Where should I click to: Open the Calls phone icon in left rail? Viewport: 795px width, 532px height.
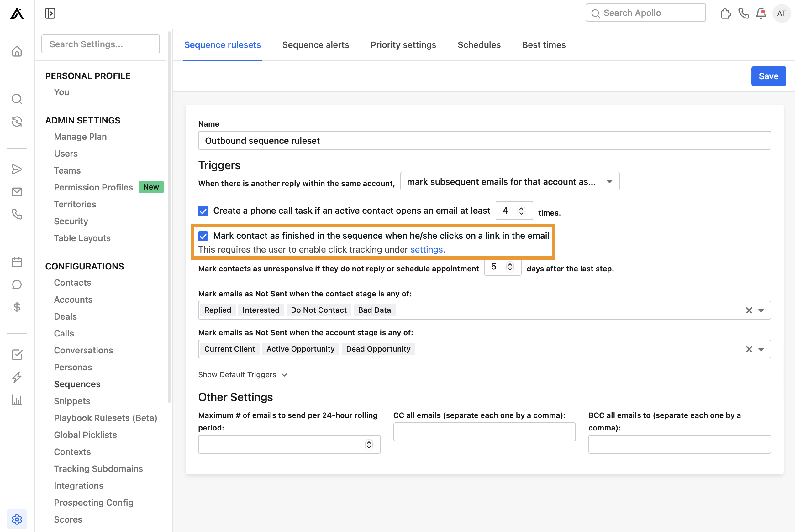(x=17, y=214)
